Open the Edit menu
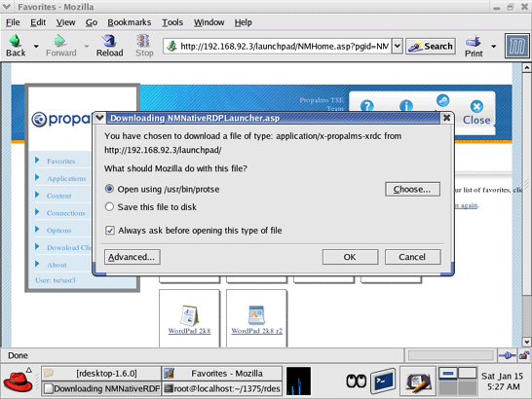Screen dimensions: 532x399 pyautogui.click(x=38, y=22)
